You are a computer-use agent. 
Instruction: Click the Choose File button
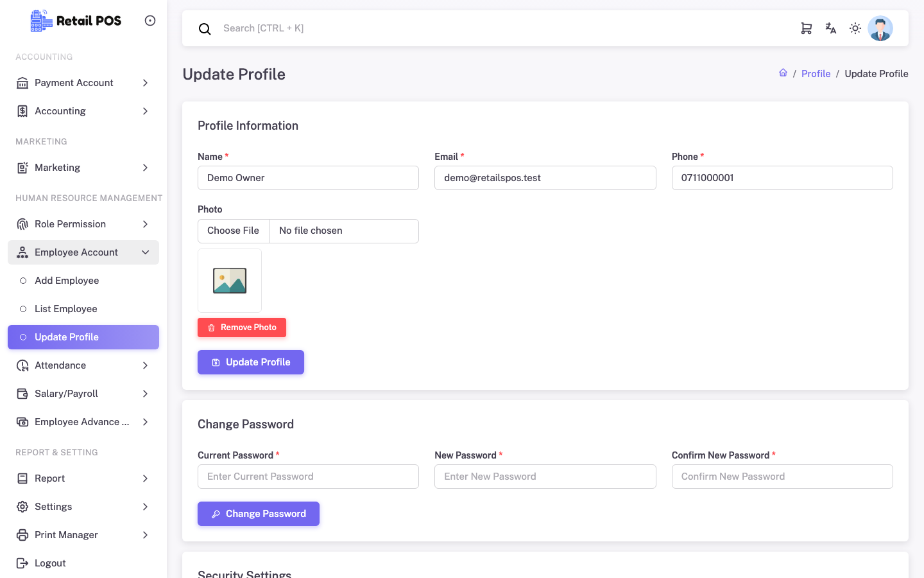[x=234, y=231]
